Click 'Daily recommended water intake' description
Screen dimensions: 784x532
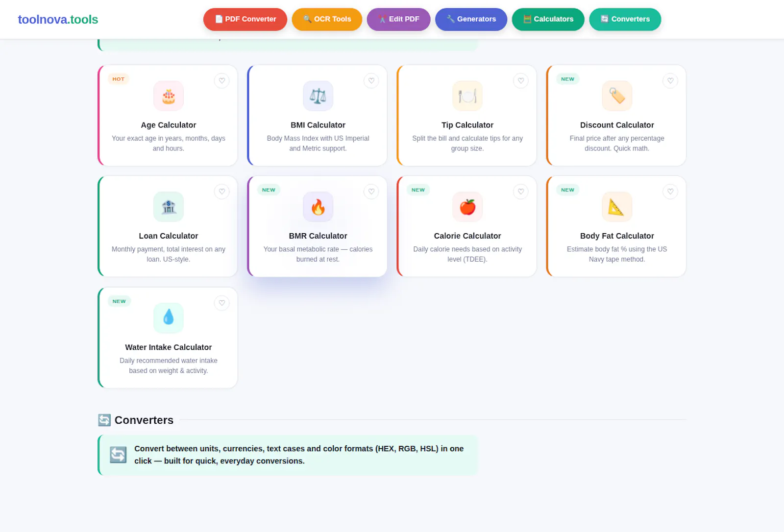pyautogui.click(x=169, y=365)
